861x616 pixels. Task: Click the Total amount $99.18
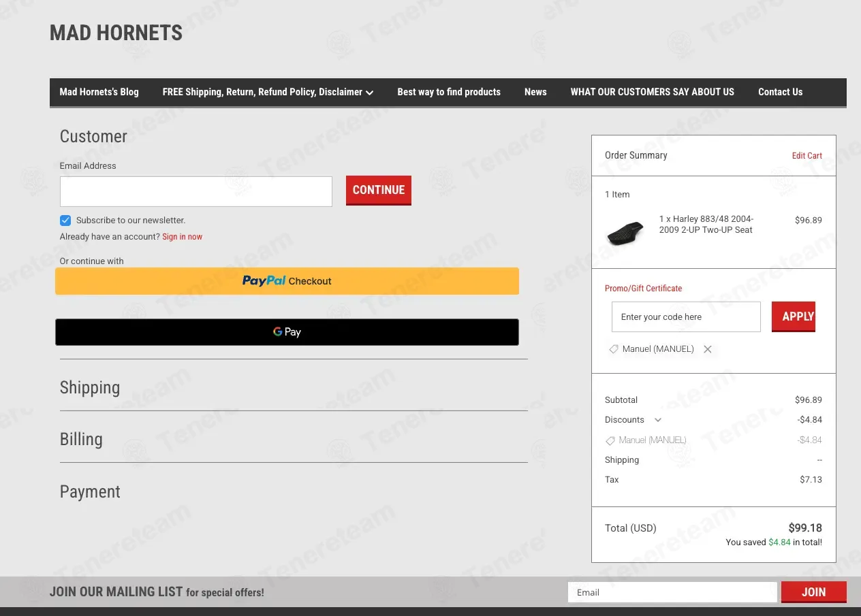[805, 528]
